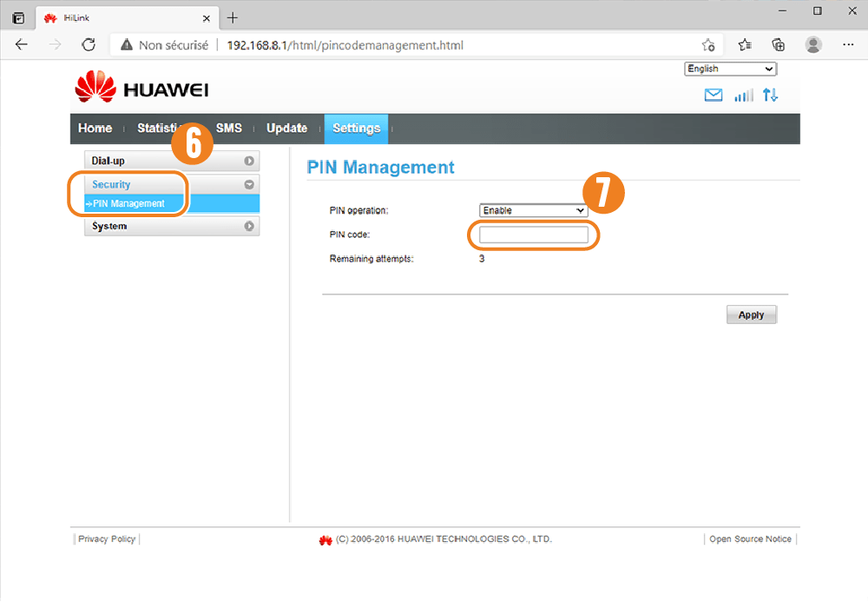Click the SMS envelope status icon
This screenshot has width=868, height=602.
(713, 96)
